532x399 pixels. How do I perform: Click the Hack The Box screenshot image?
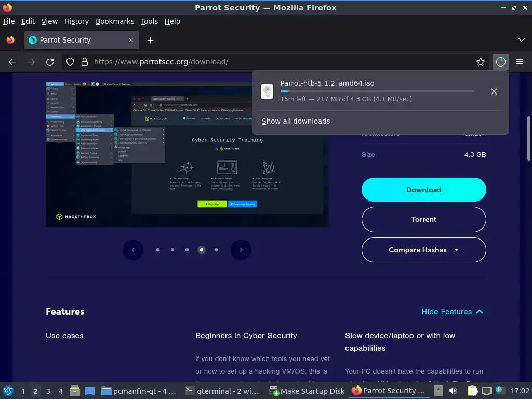coord(187,154)
